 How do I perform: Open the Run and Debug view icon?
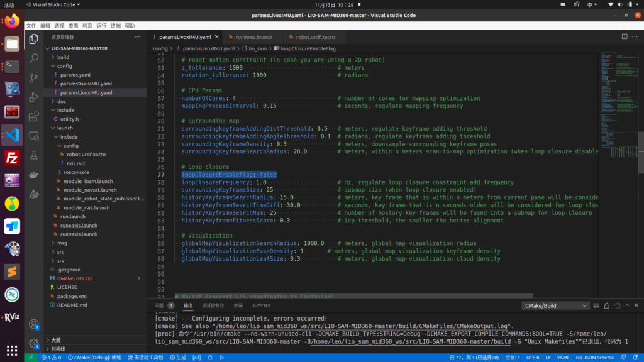tap(34, 97)
